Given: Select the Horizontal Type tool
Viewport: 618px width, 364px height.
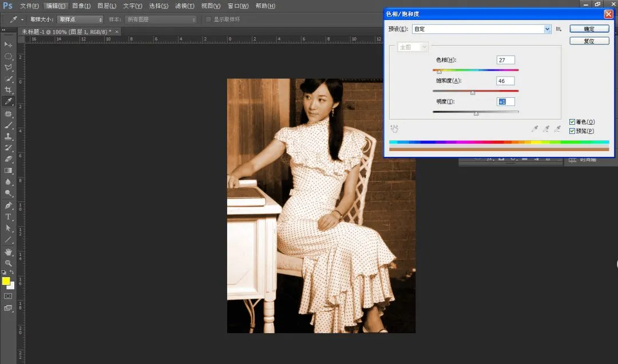Looking at the screenshot, I should (x=8, y=217).
